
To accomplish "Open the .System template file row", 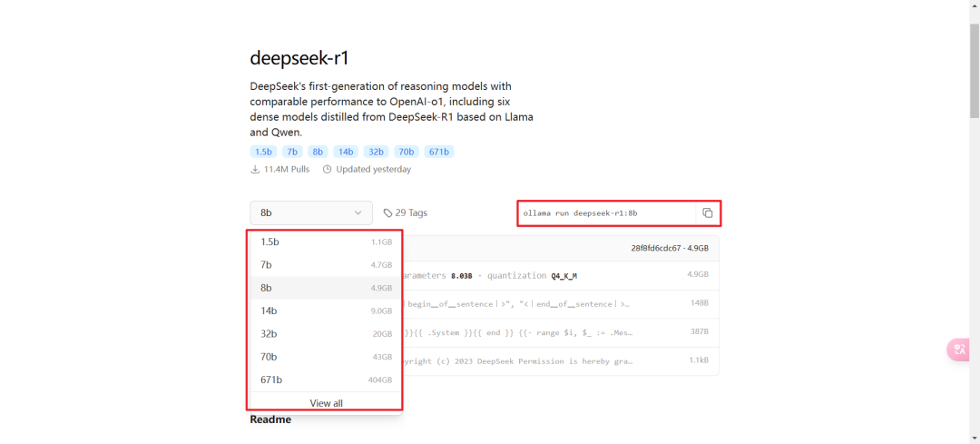I will click(x=561, y=332).
